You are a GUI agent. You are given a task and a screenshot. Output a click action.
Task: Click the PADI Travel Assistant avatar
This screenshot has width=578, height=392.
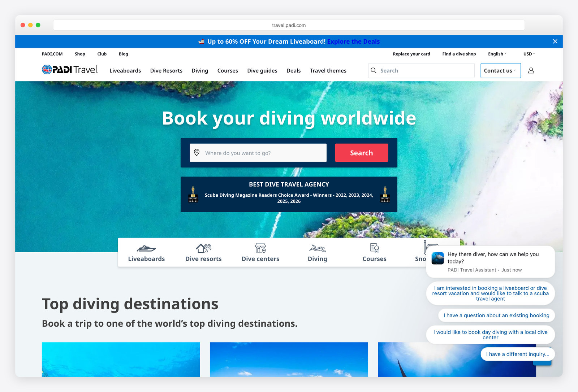tap(437, 258)
